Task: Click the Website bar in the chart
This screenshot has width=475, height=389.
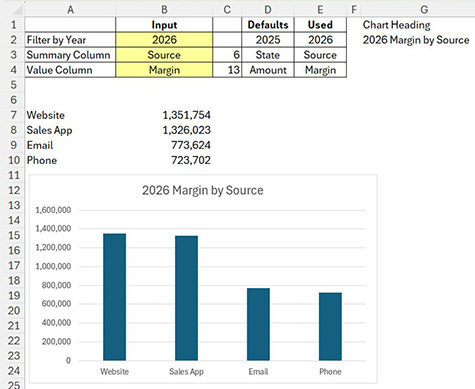Action: [114, 297]
